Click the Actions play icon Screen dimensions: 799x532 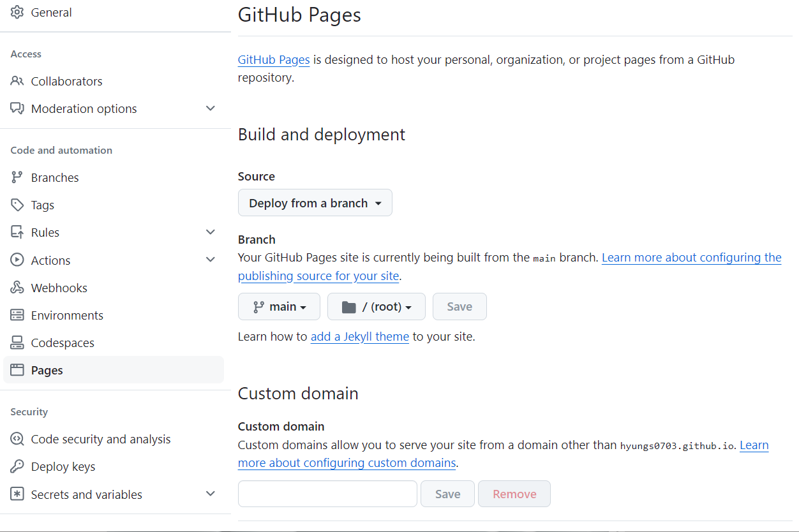[x=17, y=260]
